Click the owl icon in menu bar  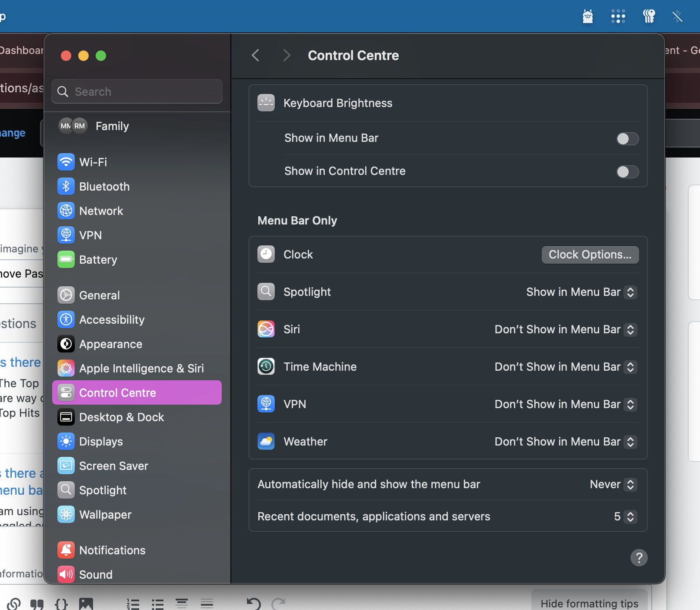(588, 17)
